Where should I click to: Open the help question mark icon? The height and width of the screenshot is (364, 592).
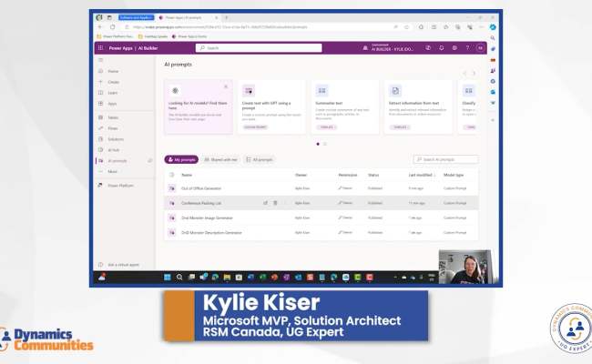coord(467,48)
